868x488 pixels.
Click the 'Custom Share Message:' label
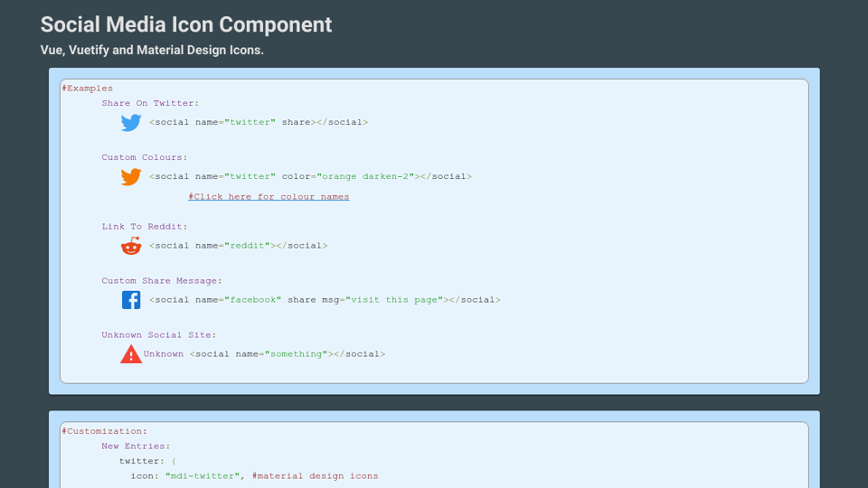click(162, 280)
